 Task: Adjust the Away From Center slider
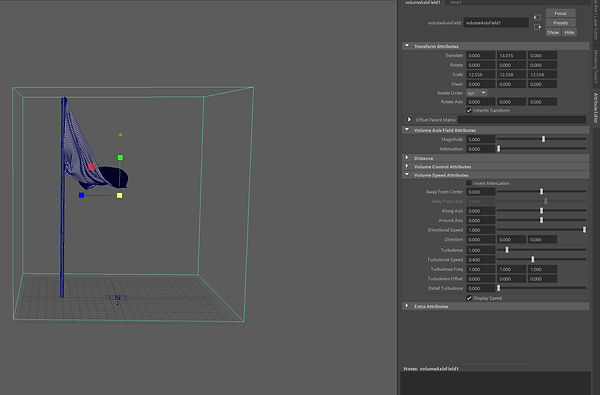coord(541,192)
